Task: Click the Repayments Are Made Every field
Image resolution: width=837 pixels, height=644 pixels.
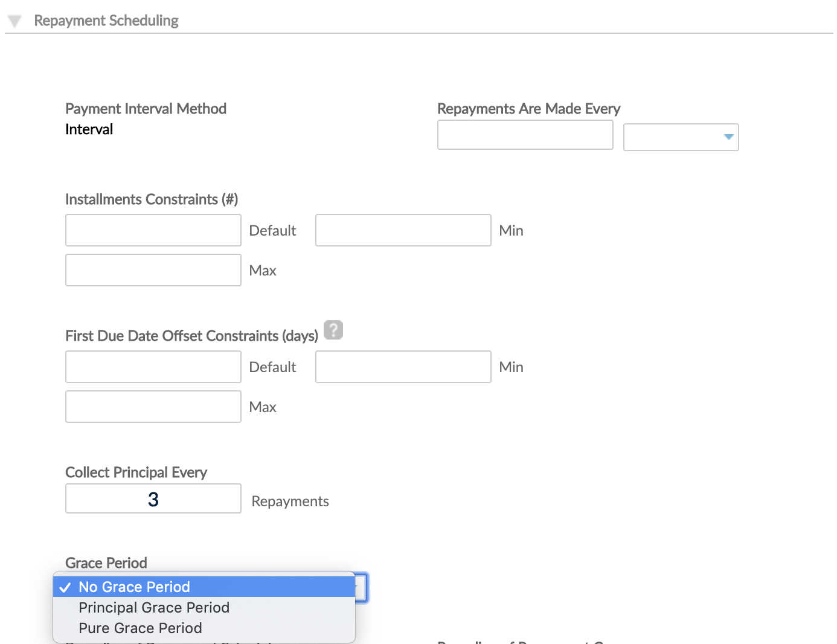Action: point(525,135)
